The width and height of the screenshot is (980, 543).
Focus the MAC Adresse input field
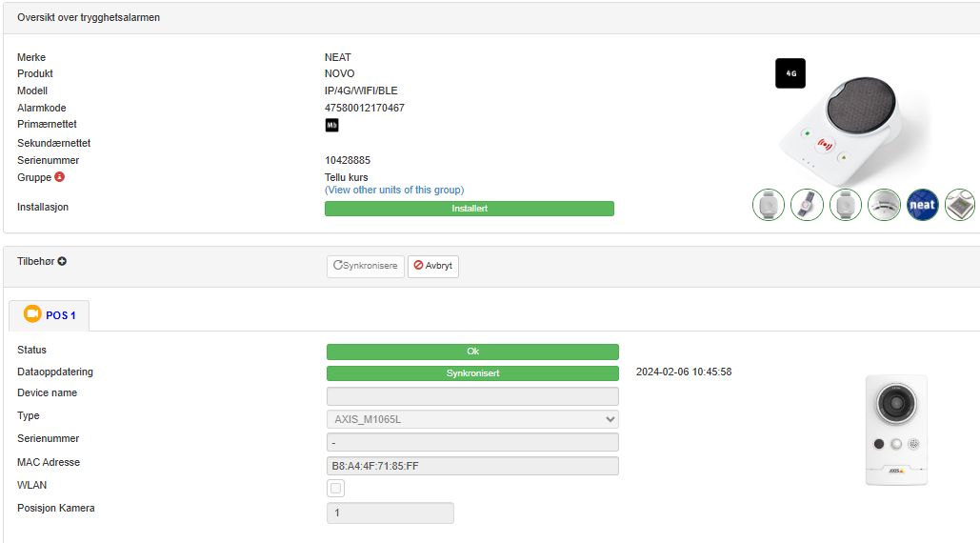pos(472,466)
